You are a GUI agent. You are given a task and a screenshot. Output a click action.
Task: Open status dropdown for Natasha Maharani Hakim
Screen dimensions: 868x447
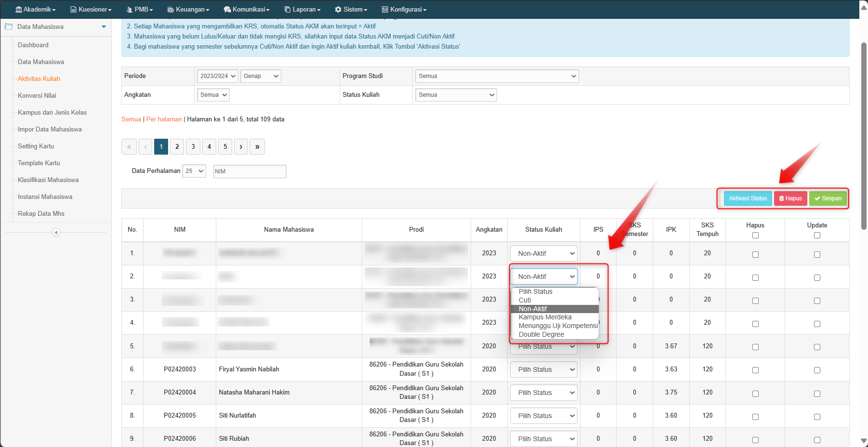(543, 393)
